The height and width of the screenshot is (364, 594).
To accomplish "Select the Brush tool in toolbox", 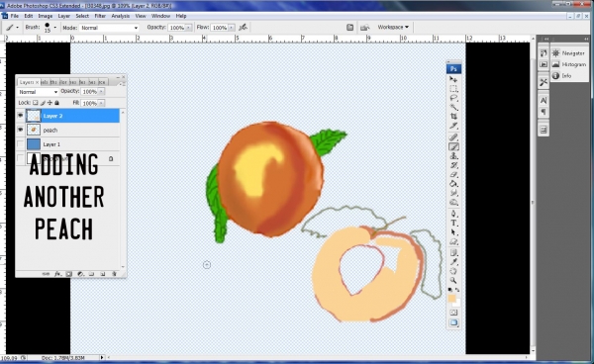I will point(453,146).
